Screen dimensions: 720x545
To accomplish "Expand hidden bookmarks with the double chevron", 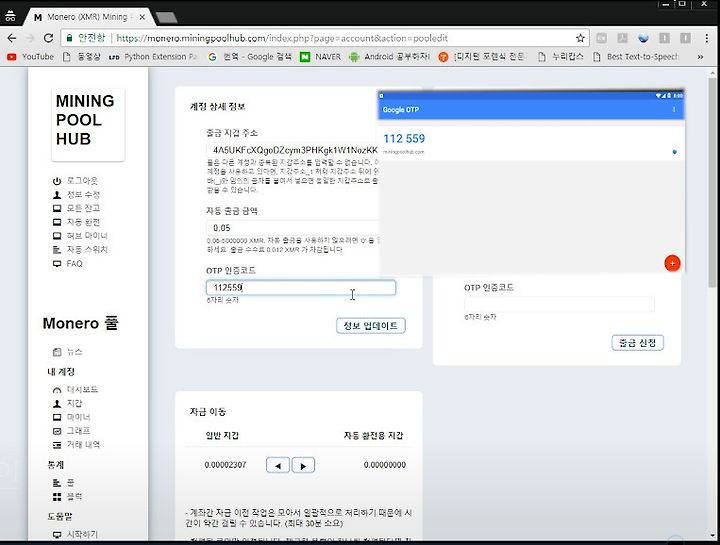I will point(700,56).
